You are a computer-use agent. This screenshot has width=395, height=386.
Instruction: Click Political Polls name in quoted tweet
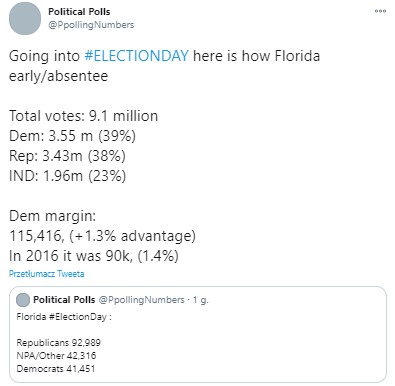coord(64,300)
